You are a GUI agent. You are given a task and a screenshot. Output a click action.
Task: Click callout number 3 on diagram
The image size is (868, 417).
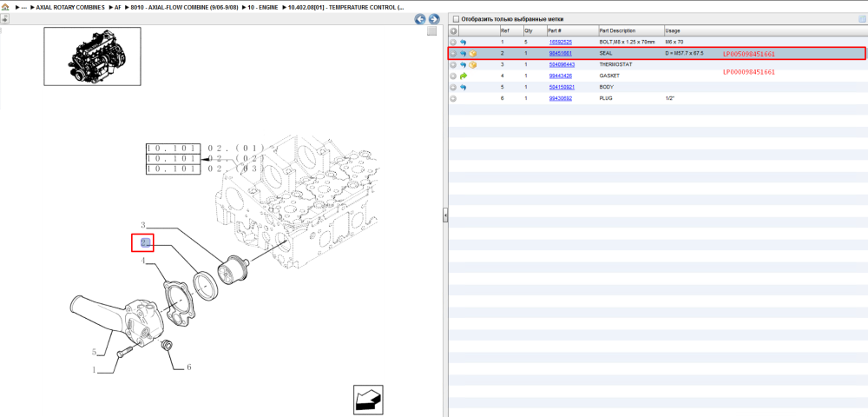(x=143, y=226)
